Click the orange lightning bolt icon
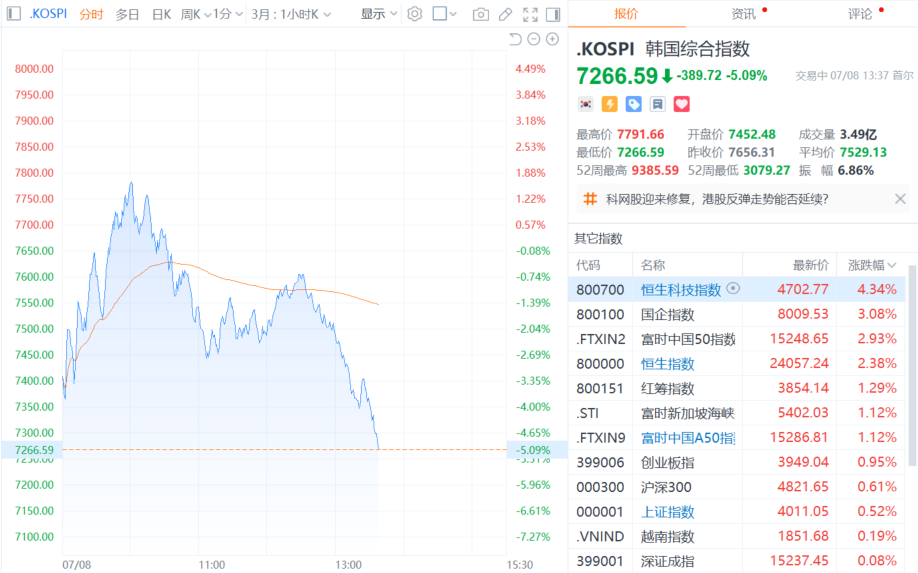This screenshot has width=918, height=573. (609, 104)
